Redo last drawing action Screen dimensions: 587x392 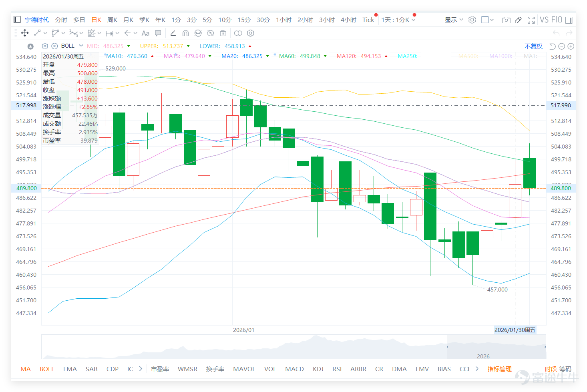coord(569,33)
